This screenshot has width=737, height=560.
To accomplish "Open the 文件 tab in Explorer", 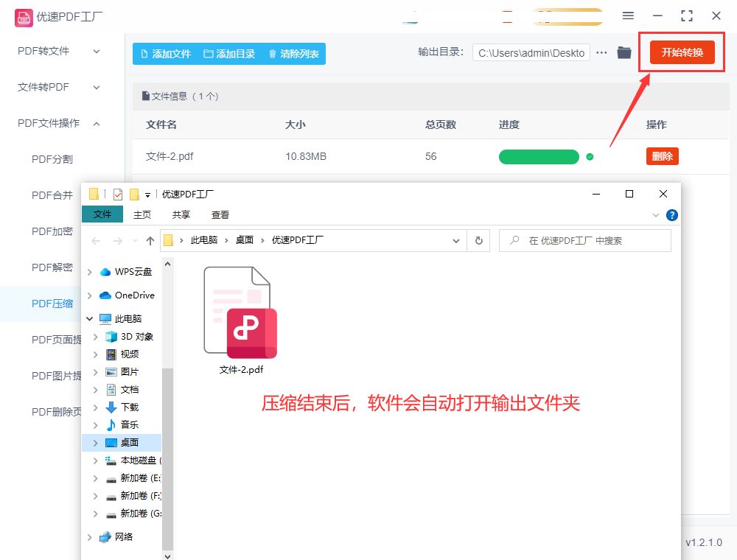I will 102,214.
